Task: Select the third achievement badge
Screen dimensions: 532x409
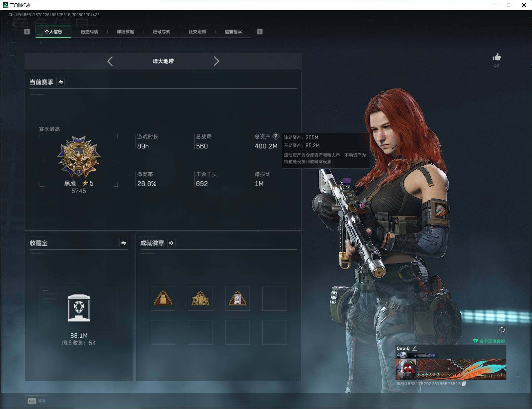Action: point(237,298)
